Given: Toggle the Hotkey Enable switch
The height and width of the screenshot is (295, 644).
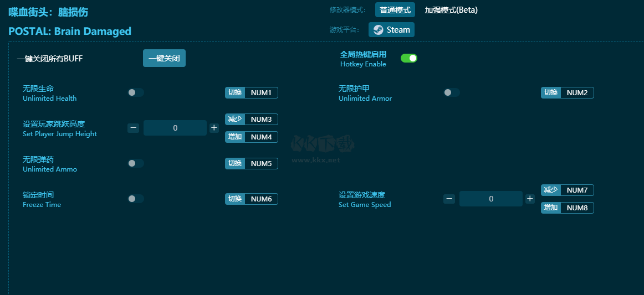Looking at the screenshot, I should (409, 58).
